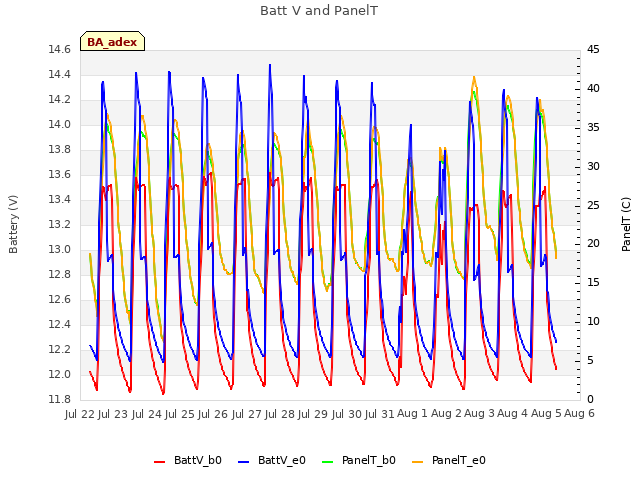This screenshot has width=640, height=480.
Task: Click the chart title Batt V and PanelT
Action: tap(319, 11)
